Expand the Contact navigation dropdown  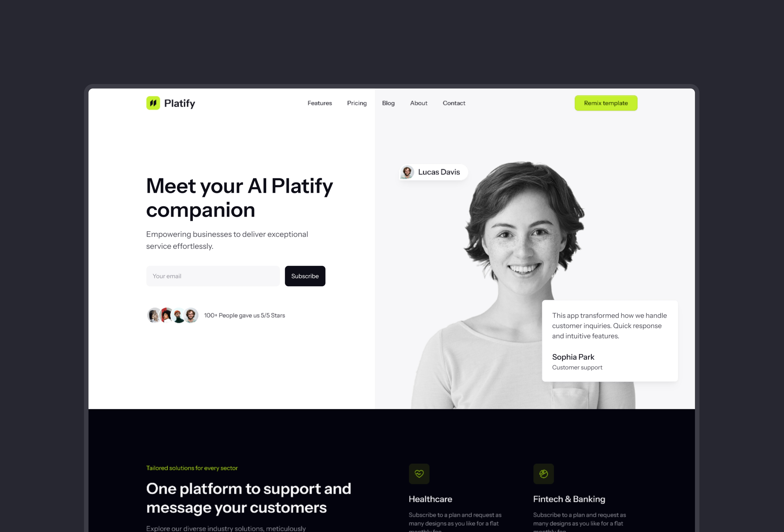point(453,103)
